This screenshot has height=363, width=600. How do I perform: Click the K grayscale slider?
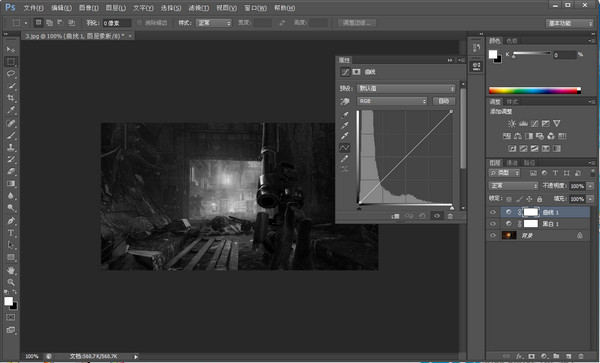pos(532,54)
